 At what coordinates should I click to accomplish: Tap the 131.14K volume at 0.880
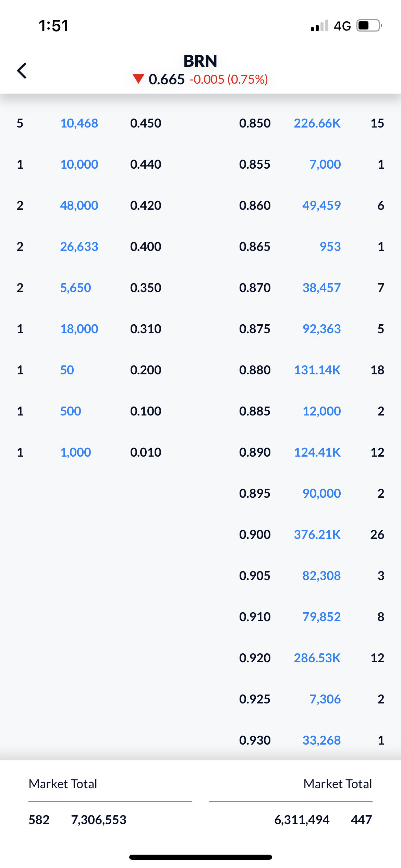pos(317,370)
